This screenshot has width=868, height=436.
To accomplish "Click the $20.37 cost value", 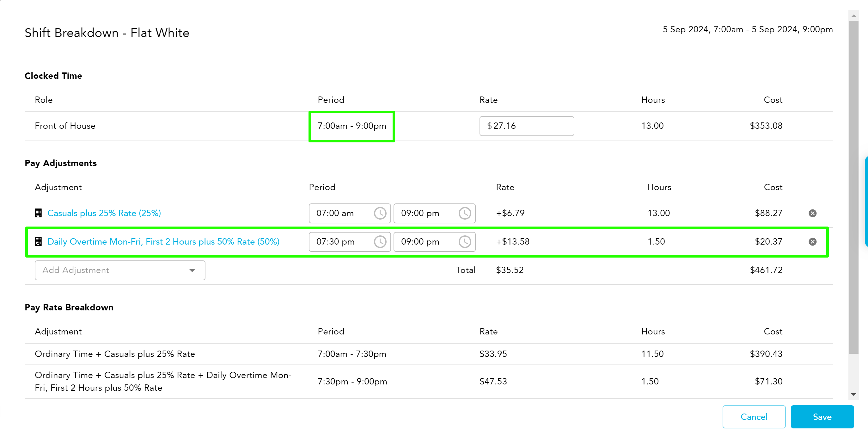I will point(768,241).
